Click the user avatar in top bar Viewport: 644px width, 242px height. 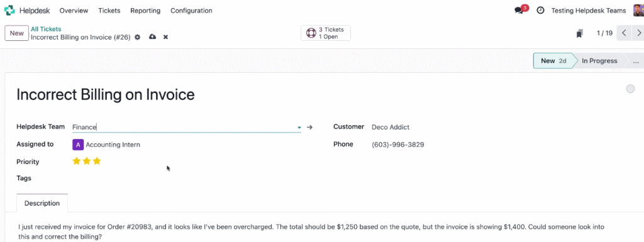pyautogui.click(x=638, y=10)
